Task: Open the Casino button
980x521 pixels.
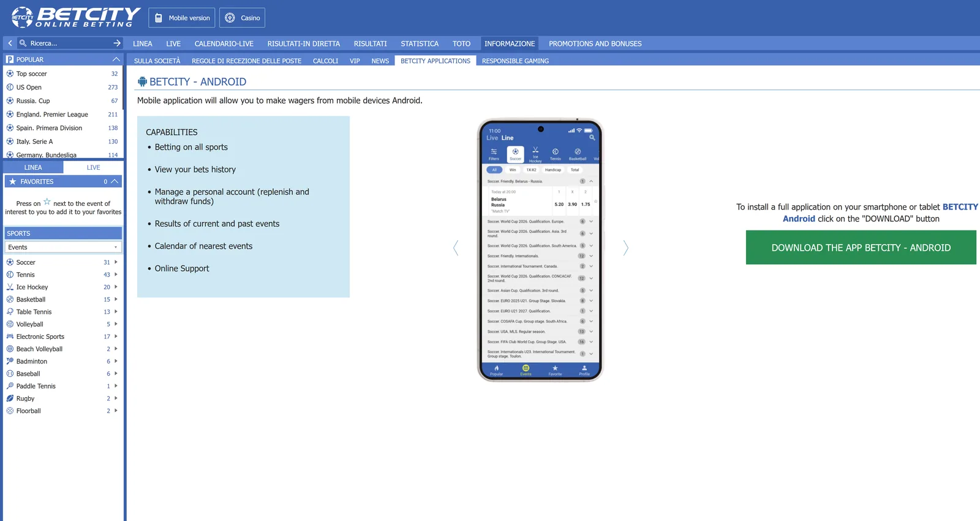Action: [242, 18]
